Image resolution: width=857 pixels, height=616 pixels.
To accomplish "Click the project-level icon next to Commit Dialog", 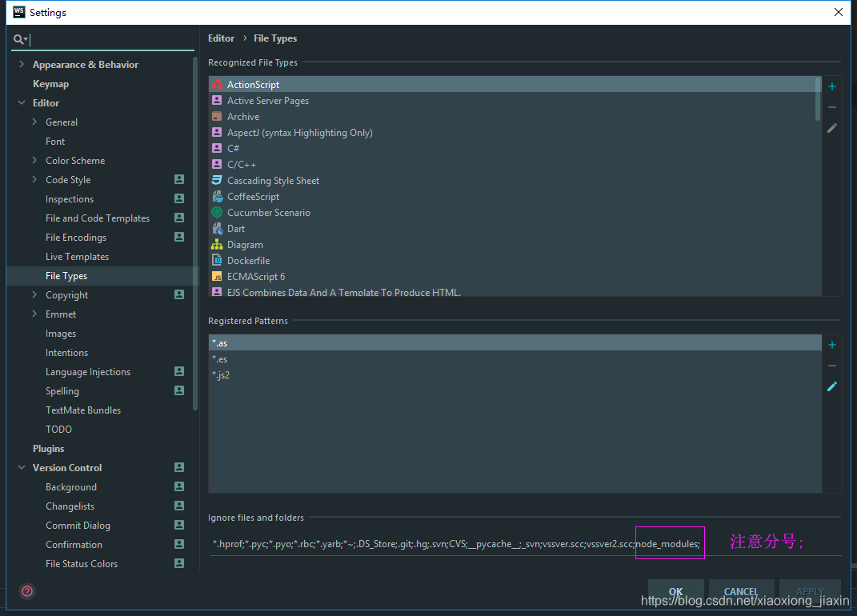I will (x=179, y=525).
